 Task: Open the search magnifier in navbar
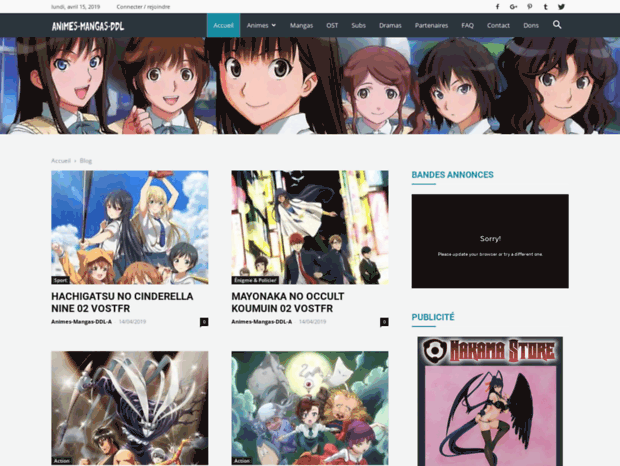pos(557,25)
